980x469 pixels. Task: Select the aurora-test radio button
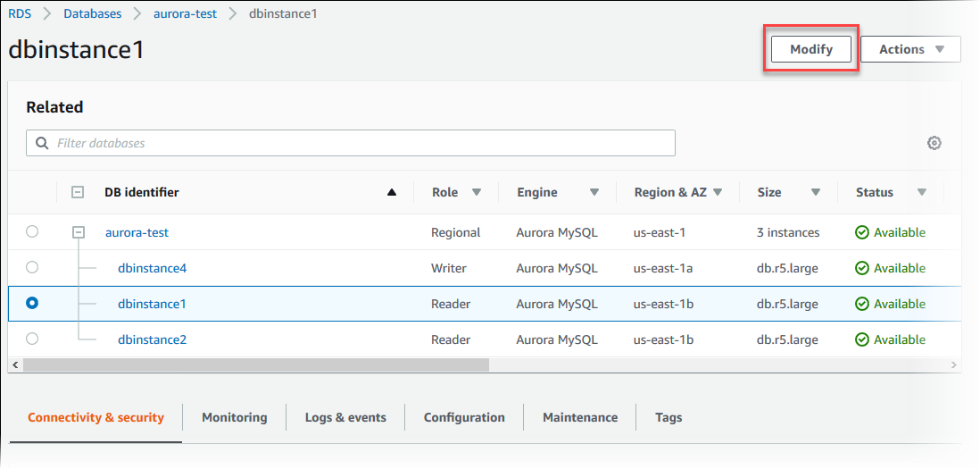tap(32, 231)
